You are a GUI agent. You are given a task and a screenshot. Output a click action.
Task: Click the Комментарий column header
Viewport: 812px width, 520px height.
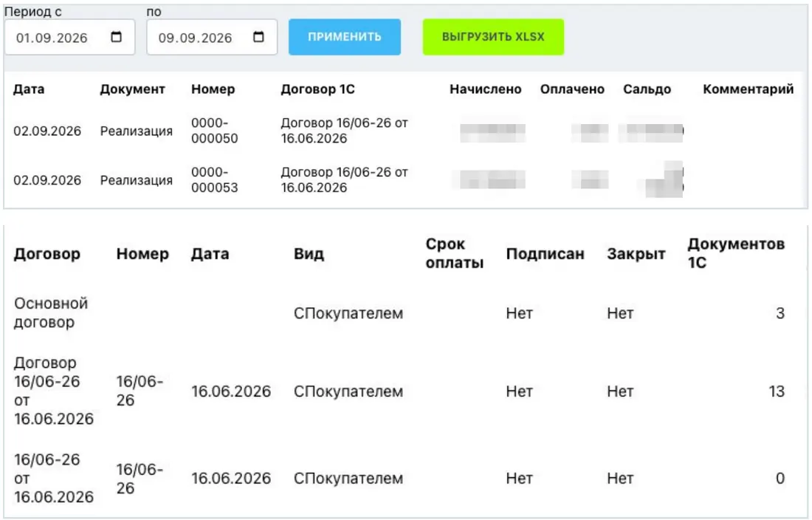coord(748,89)
